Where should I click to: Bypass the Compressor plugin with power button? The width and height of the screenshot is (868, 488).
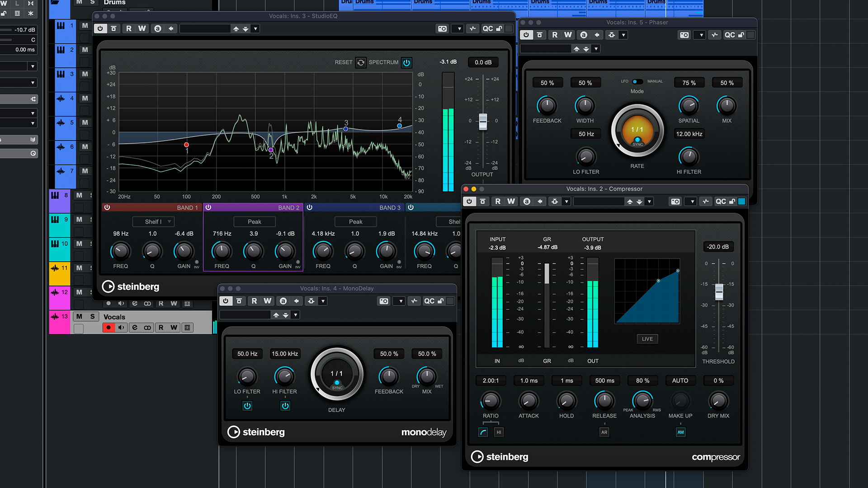(469, 202)
